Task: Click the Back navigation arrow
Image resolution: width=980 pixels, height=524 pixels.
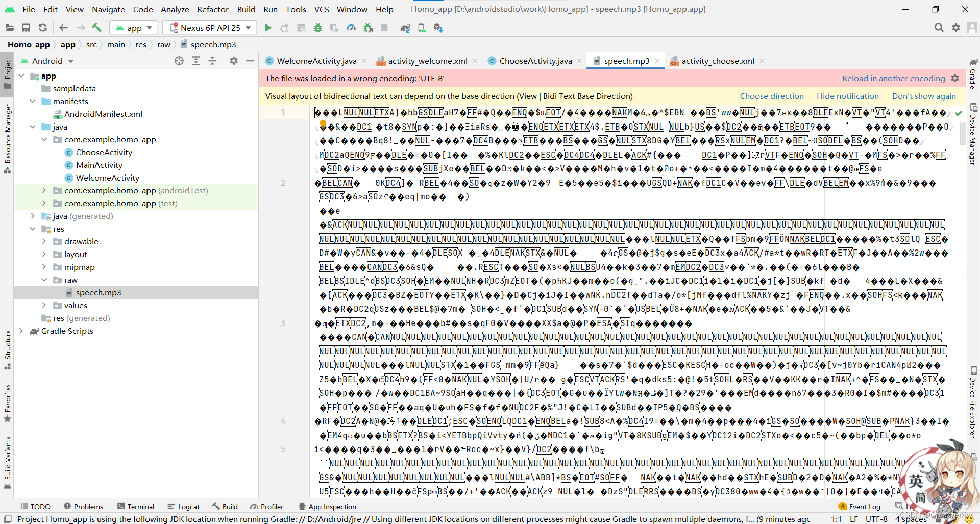Action: click(63, 28)
